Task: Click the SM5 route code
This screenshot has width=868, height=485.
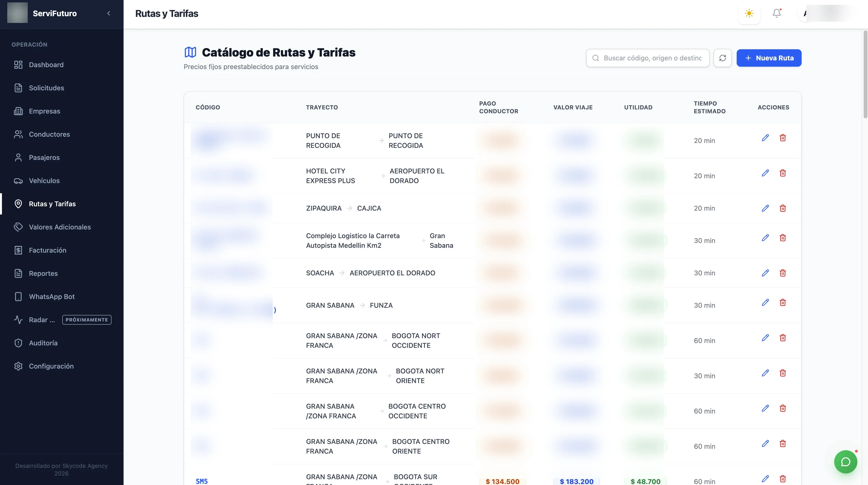Action: [202, 481]
